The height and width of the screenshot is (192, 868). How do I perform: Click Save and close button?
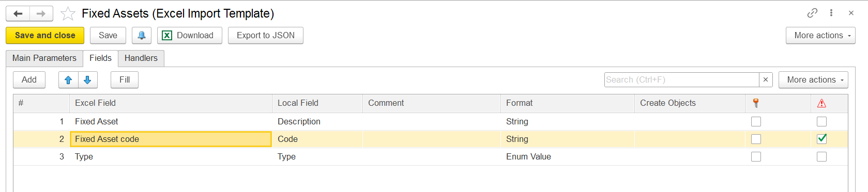click(x=45, y=36)
